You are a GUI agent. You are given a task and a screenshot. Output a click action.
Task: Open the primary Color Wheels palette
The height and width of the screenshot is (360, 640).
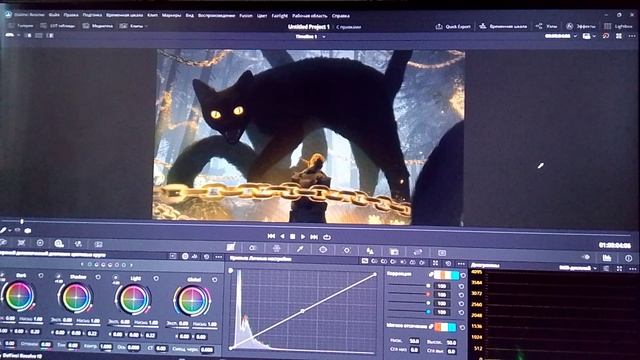[x=40, y=243]
